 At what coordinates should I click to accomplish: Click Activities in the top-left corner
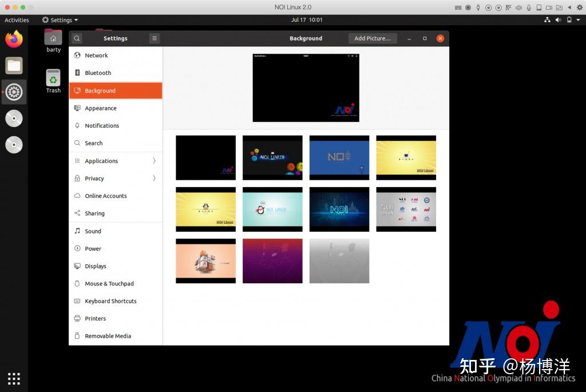[17, 19]
